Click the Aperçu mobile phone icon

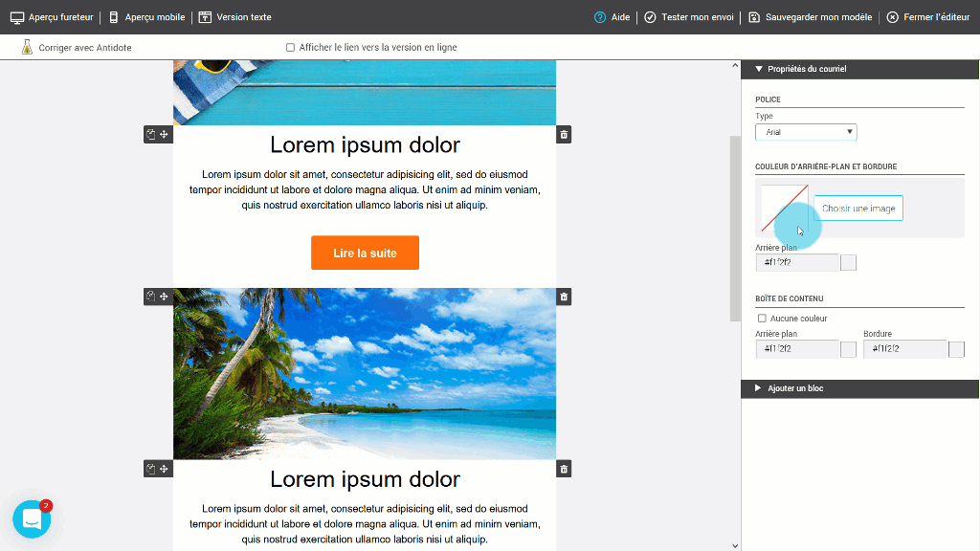(114, 17)
